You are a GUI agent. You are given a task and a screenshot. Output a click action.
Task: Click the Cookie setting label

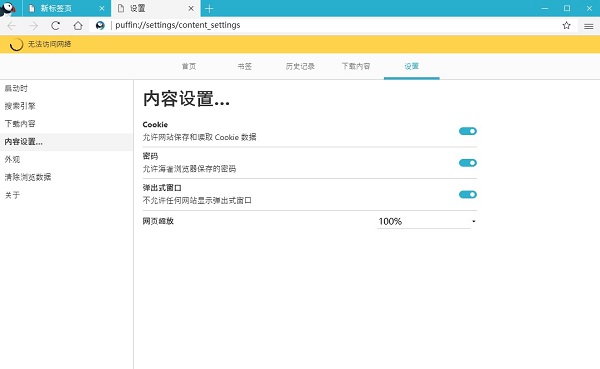[x=155, y=124]
